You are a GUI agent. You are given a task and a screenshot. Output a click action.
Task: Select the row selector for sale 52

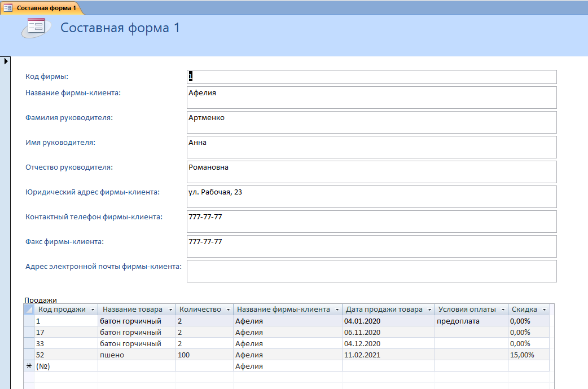(29, 355)
